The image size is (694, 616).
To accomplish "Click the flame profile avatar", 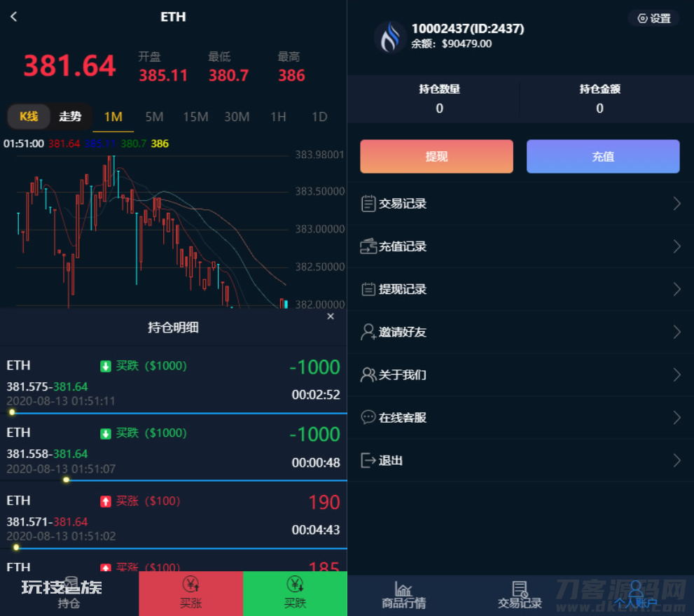I will click(x=390, y=36).
